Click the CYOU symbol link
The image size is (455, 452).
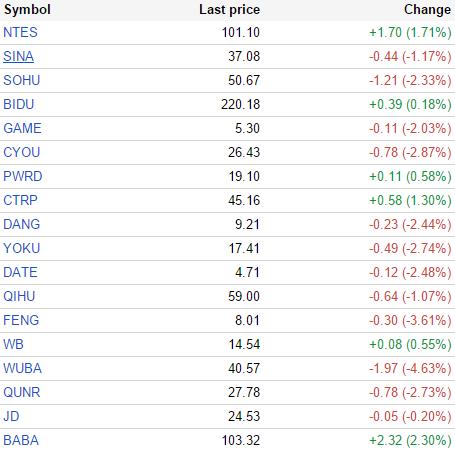[22, 152]
